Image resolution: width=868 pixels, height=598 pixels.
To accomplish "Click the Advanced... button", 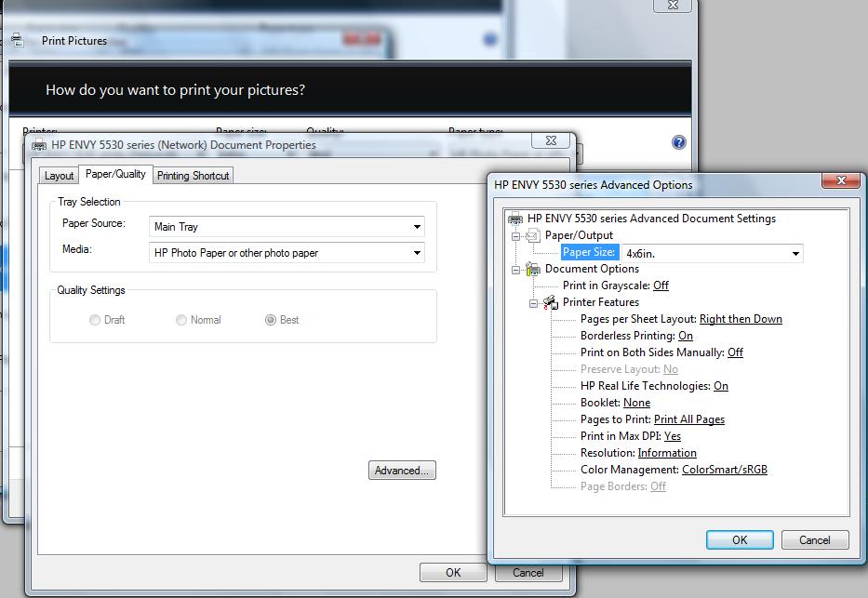I will (402, 471).
